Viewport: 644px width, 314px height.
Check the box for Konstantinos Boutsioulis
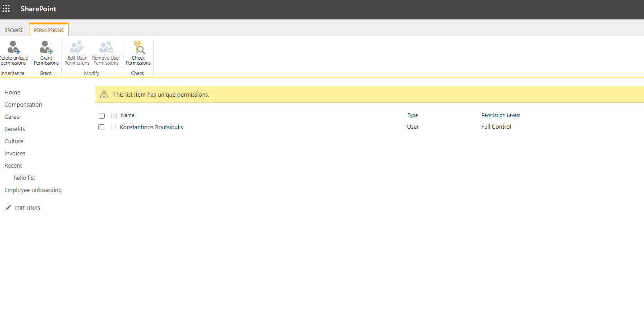(x=102, y=127)
